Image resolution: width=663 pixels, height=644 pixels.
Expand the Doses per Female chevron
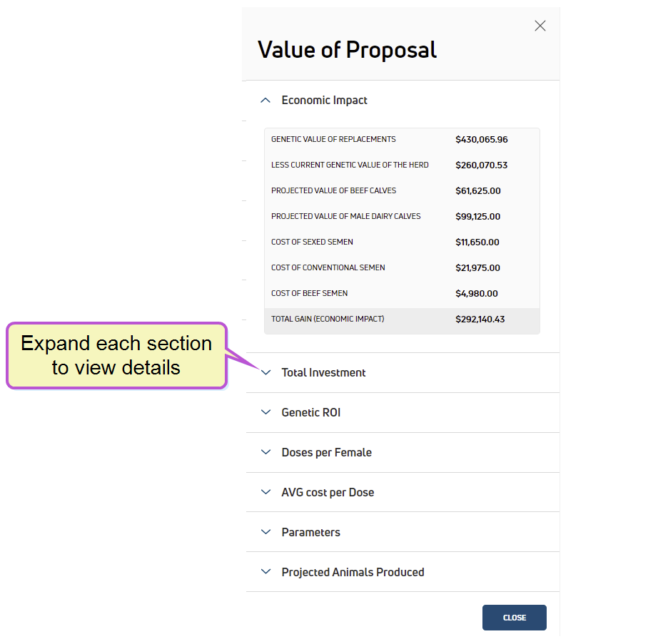(x=266, y=452)
